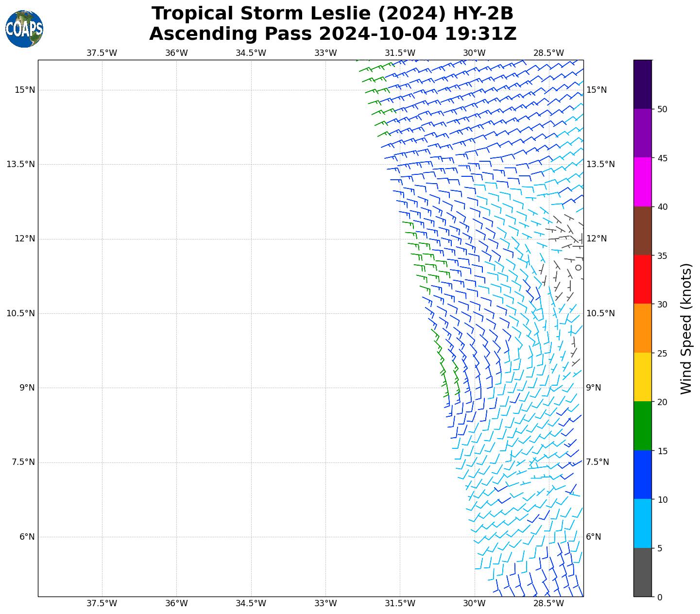The image size is (700, 614).
Task: Click the 33°W label on the top axis
Action: coord(325,53)
